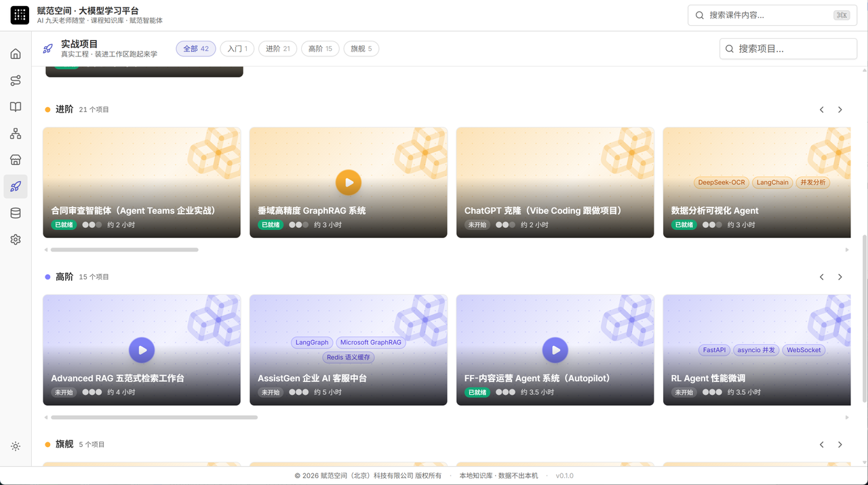The height and width of the screenshot is (485, 868).
Task: Open the settings gear icon in sidebar
Action: [16, 239]
